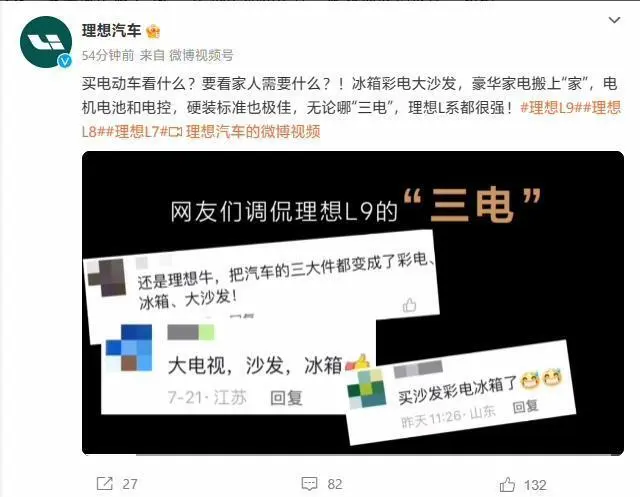Click the 54分钟前 timestamp
This screenshot has height=497, width=640.
pyautogui.click(x=108, y=55)
